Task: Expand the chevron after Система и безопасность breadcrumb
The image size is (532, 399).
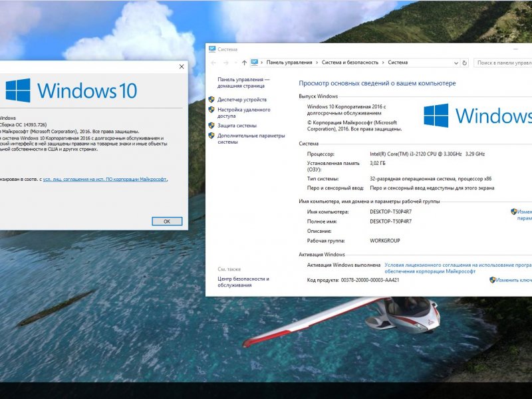Action: pos(383,63)
